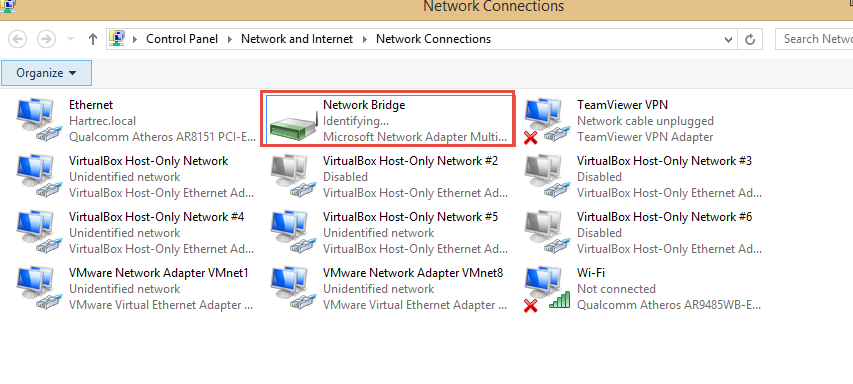The image size is (853, 384).
Task: Click the Refresh button in address bar
Action: pyautogui.click(x=750, y=39)
